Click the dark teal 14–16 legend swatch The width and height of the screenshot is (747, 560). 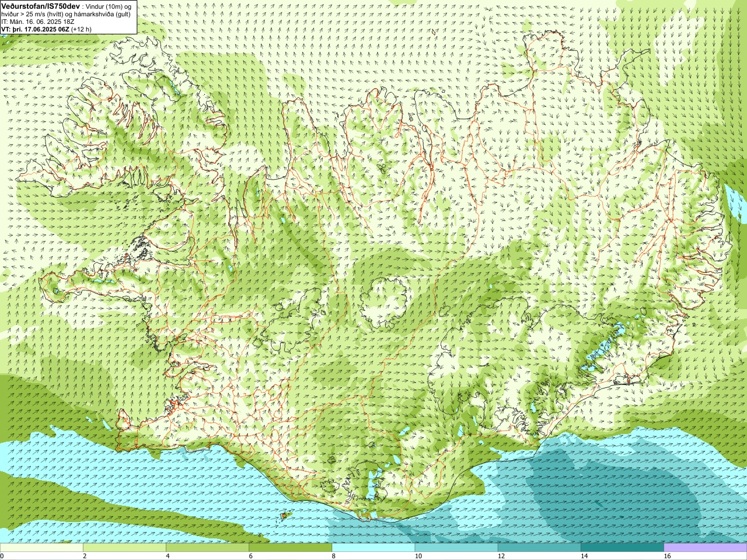coord(623,548)
